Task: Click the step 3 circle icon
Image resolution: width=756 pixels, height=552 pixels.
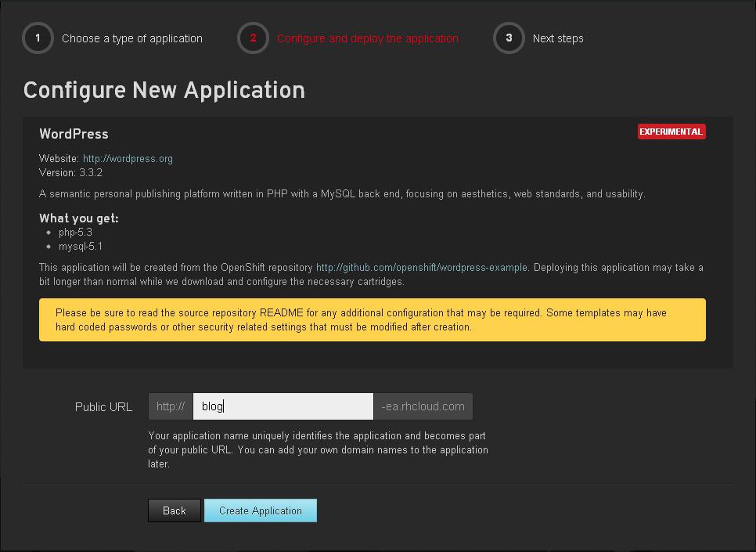Action: [509, 38]
